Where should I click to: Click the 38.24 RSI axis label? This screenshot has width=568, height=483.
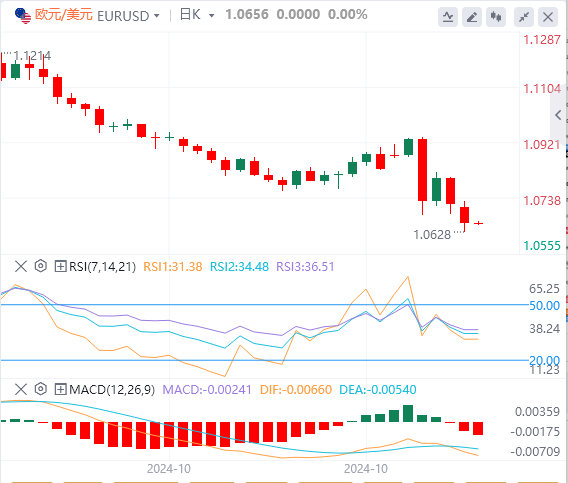coord(544,329)
